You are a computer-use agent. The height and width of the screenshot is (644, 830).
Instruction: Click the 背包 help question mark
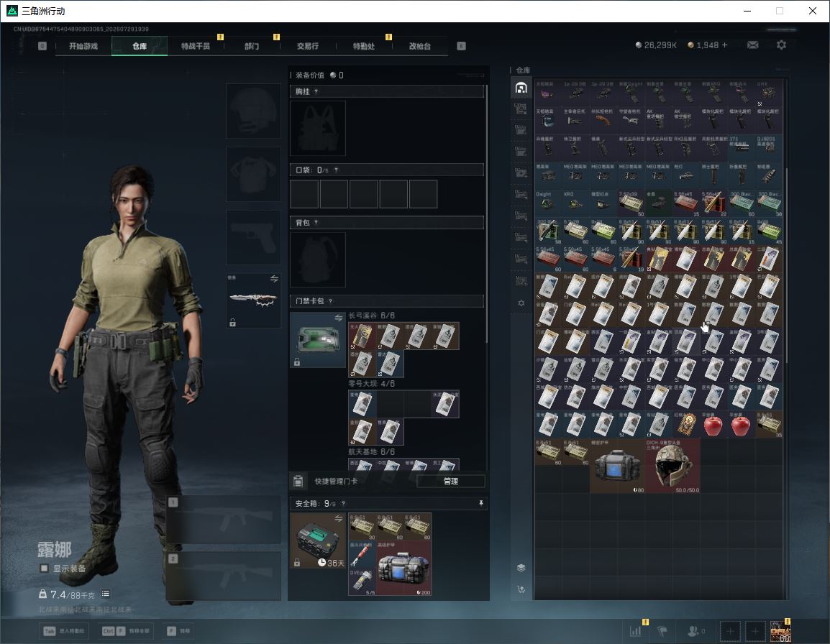[x=316, y=223]
